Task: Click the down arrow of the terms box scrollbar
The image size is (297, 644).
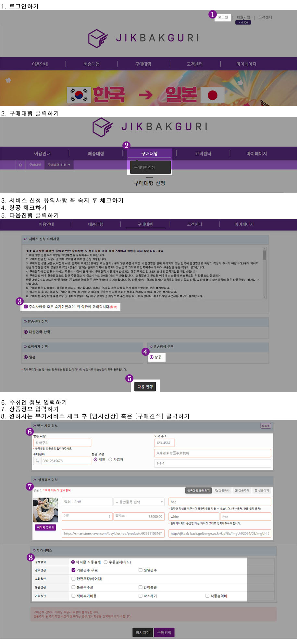Action: coord(265,297)
